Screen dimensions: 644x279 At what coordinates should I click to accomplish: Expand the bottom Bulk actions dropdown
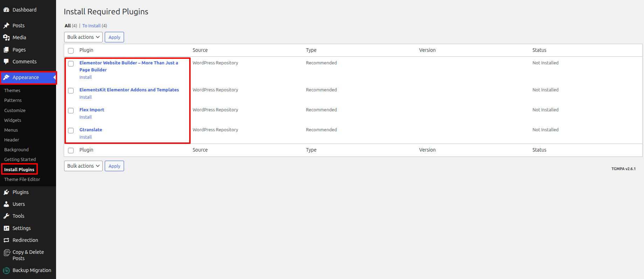pyautogui.click(x=83, y=166)
